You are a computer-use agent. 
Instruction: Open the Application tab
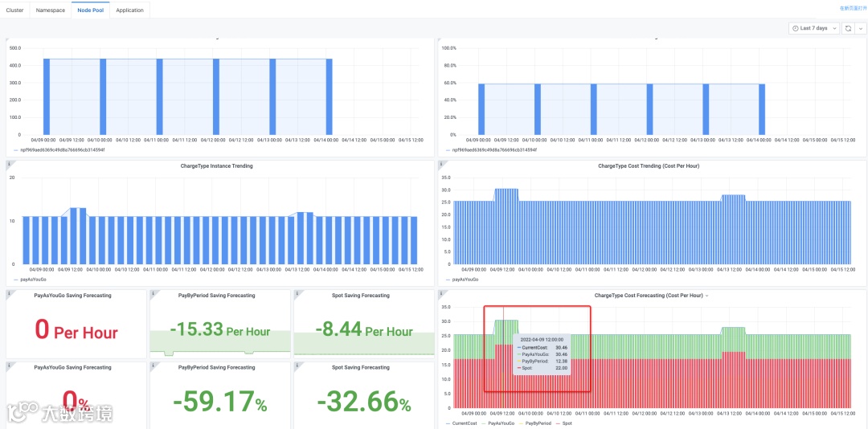[x=129, y=10]
